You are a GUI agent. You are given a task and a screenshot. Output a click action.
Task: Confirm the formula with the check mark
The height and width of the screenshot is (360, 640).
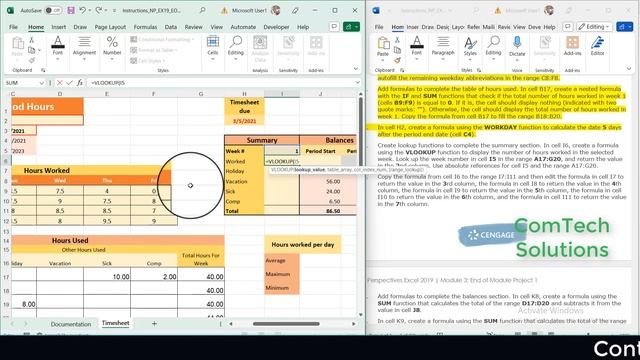click(x=69, y=83)
